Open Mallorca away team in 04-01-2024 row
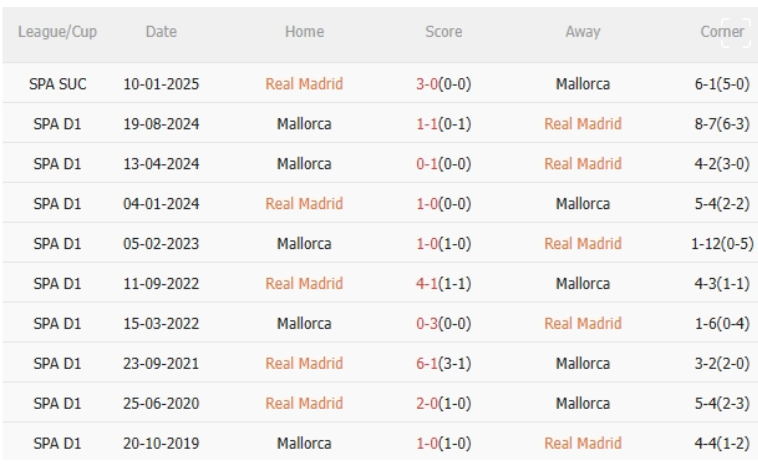This screenshot has width=758, height=471. pyautogui.click(x=583, y=204)
